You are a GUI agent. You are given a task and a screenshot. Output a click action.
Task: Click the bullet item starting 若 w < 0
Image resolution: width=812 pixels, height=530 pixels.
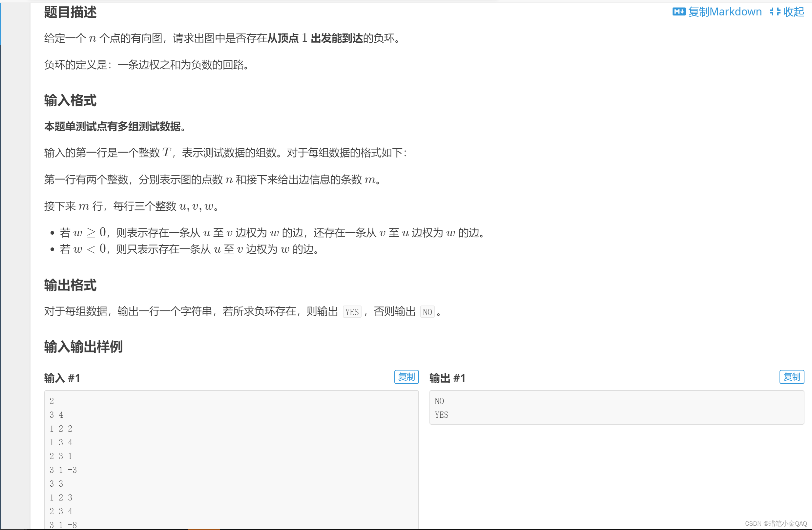click(x=190, y=249)
